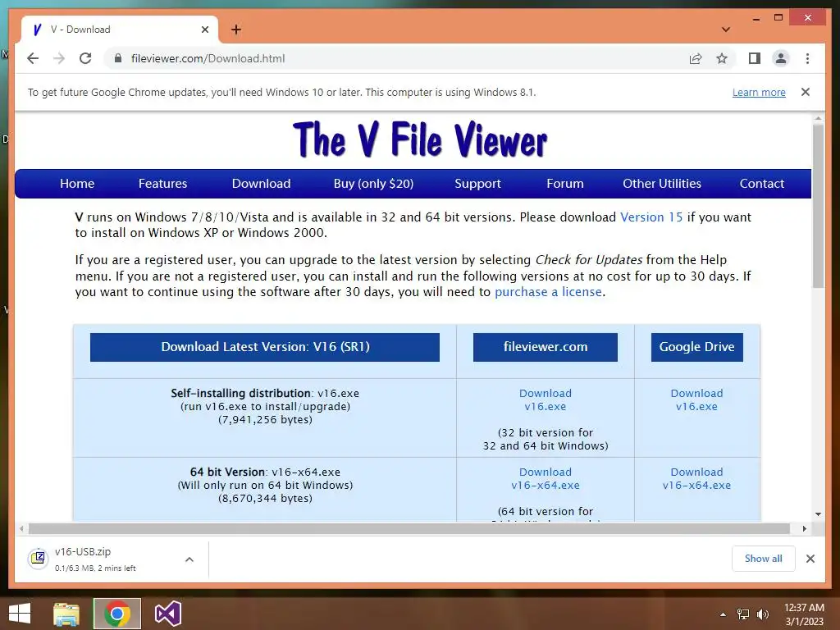Close the V - Download tab
Image resolution: width=840 pixels, height=630 pixels.
pos(204,30)
